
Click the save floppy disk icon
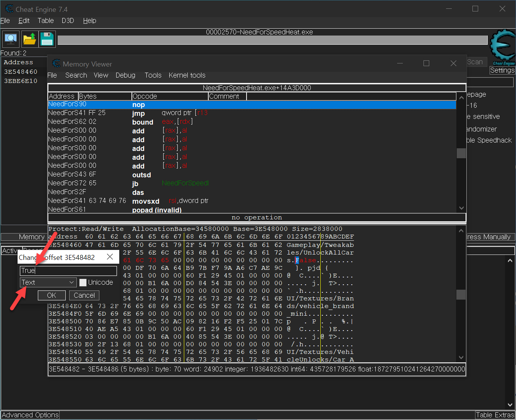(47, 39)
